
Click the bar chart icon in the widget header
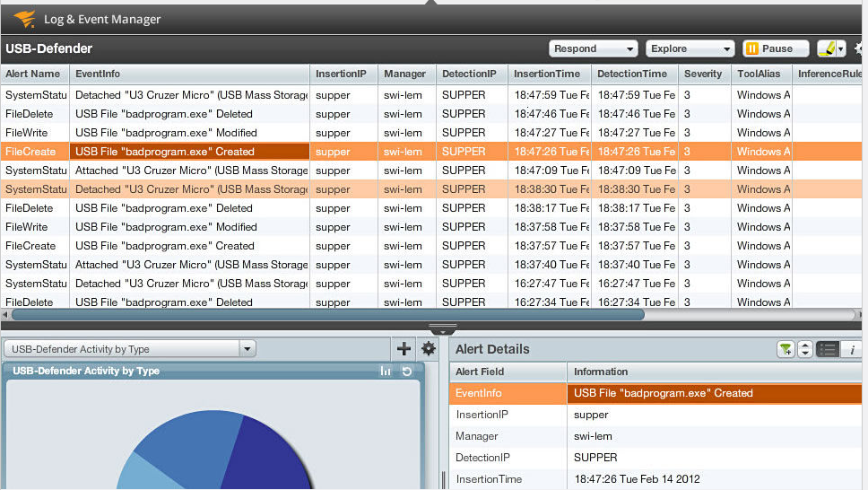pos(386,372)
